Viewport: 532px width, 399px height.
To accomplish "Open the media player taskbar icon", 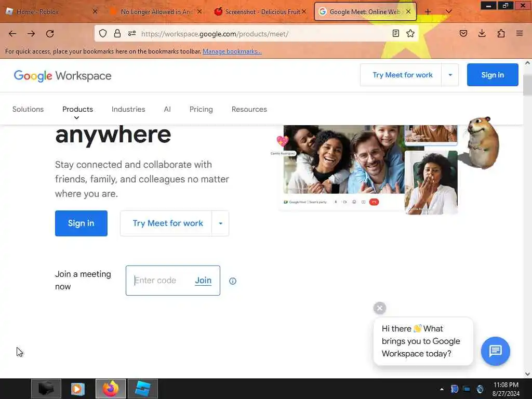I will 78,389.
